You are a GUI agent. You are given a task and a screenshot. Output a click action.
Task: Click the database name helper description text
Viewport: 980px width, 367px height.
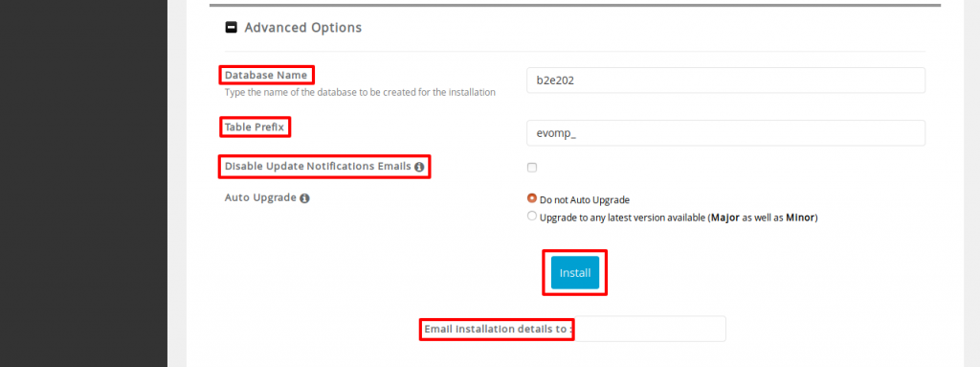(x=360, y=92)
